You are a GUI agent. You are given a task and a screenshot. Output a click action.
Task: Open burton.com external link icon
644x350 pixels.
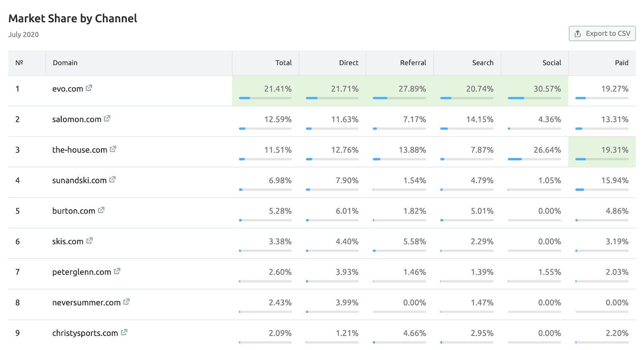101,210
